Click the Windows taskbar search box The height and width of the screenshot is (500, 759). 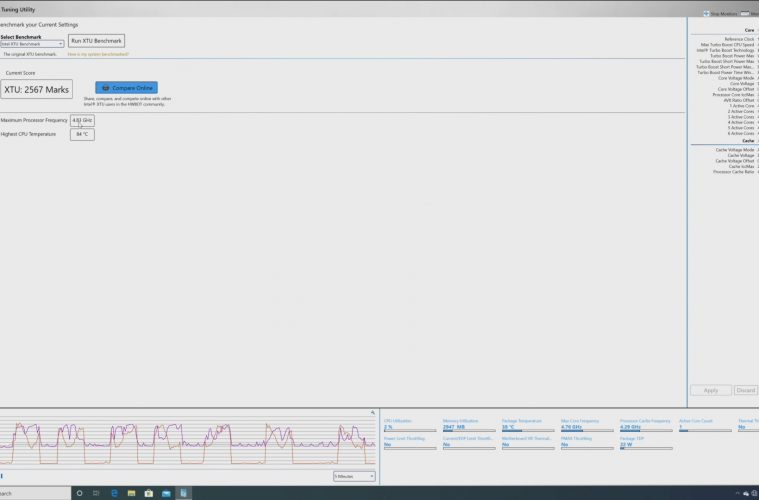click(x=35, y=493)
